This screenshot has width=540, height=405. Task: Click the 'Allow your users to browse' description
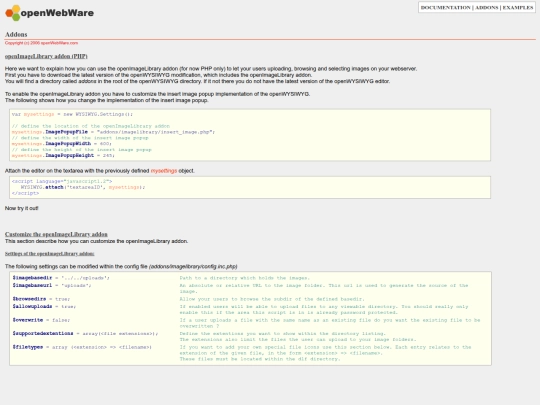(272, 299)
